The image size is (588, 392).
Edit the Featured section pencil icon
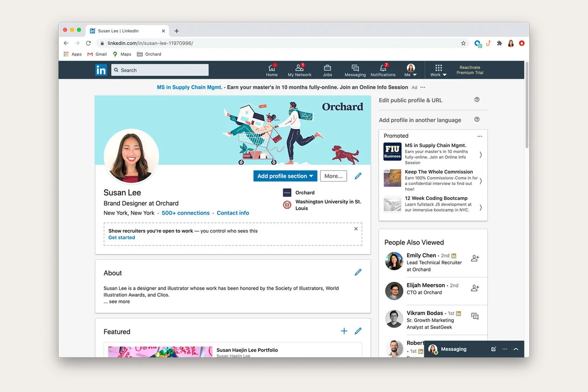tap(358, 331)
